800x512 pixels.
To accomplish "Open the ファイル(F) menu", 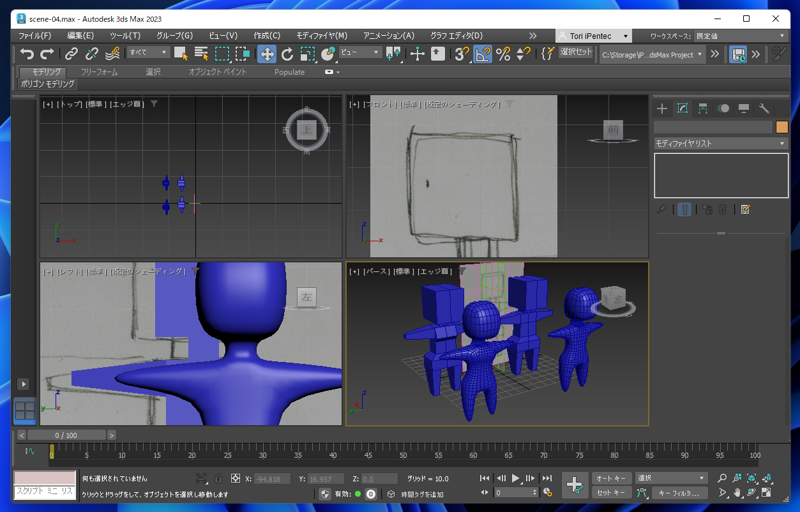I will point(35,36).
